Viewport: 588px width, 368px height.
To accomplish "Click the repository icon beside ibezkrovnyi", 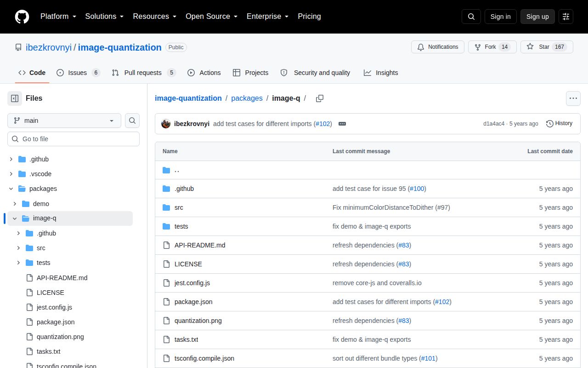I will (18, 47).
